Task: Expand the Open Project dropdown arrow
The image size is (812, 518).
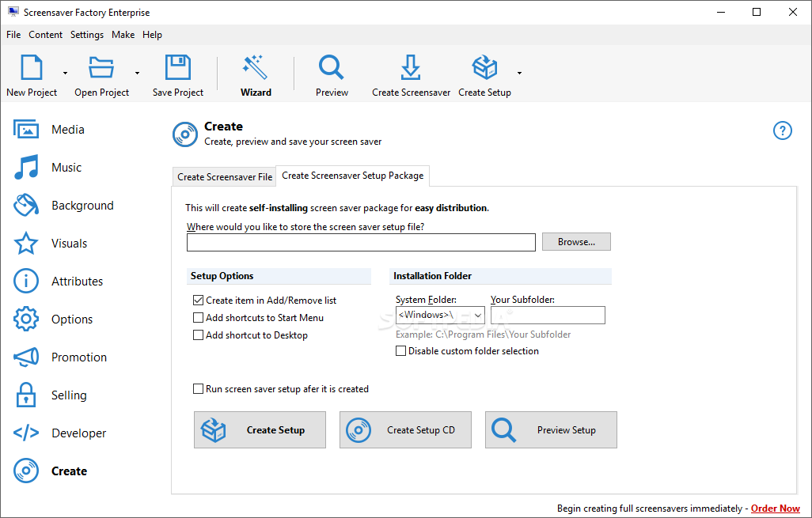Action: (x=137, y=73)
